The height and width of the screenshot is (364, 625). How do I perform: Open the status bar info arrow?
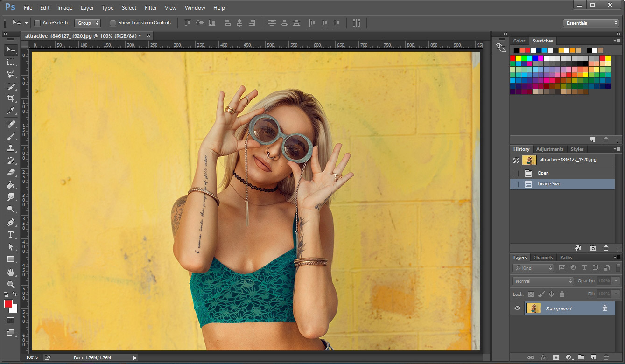[x=135, y=358]
